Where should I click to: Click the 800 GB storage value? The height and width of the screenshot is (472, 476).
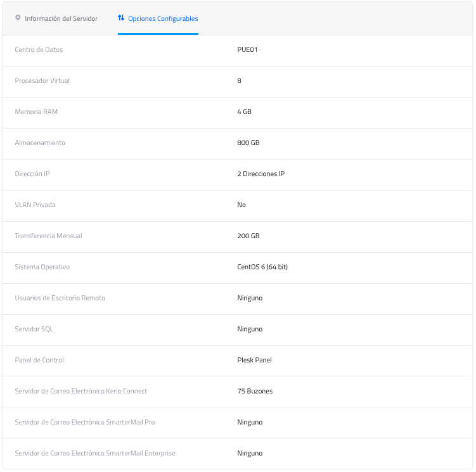(x=248, y=143)
